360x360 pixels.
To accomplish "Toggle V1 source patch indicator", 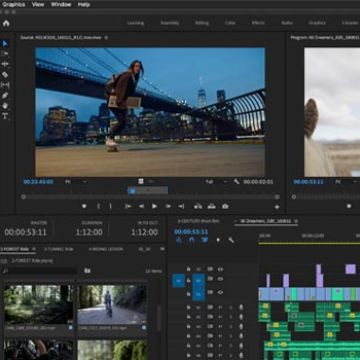I will (178, 281).
